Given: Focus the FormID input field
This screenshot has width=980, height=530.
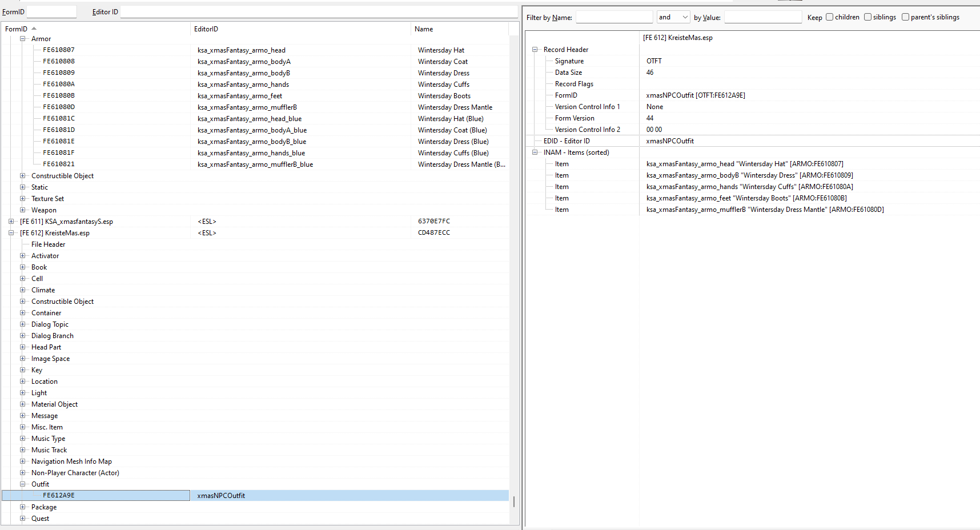Looking at the screenshot, I should point(51,11).
